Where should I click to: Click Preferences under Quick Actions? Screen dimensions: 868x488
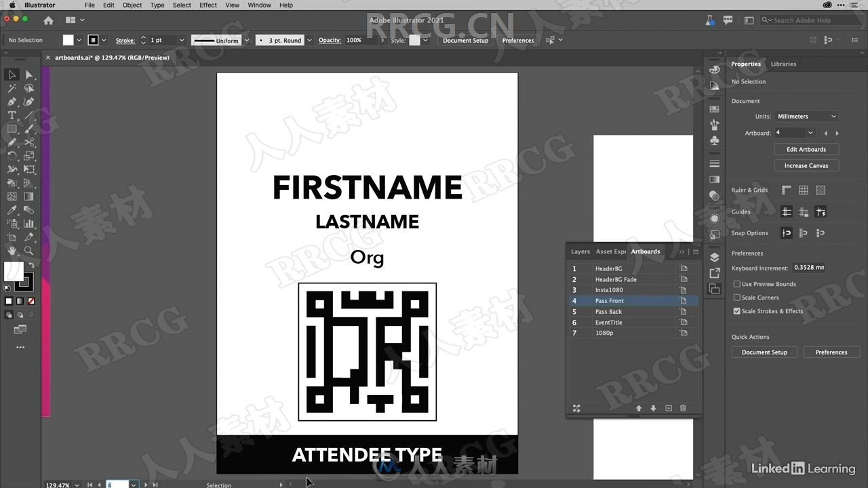pos(831,352)
